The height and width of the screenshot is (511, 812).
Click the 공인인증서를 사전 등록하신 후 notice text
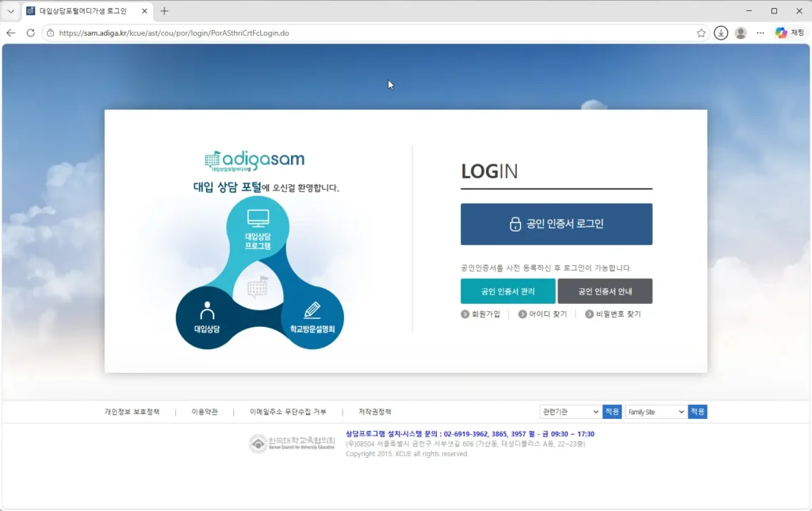[x=546, y=268]
